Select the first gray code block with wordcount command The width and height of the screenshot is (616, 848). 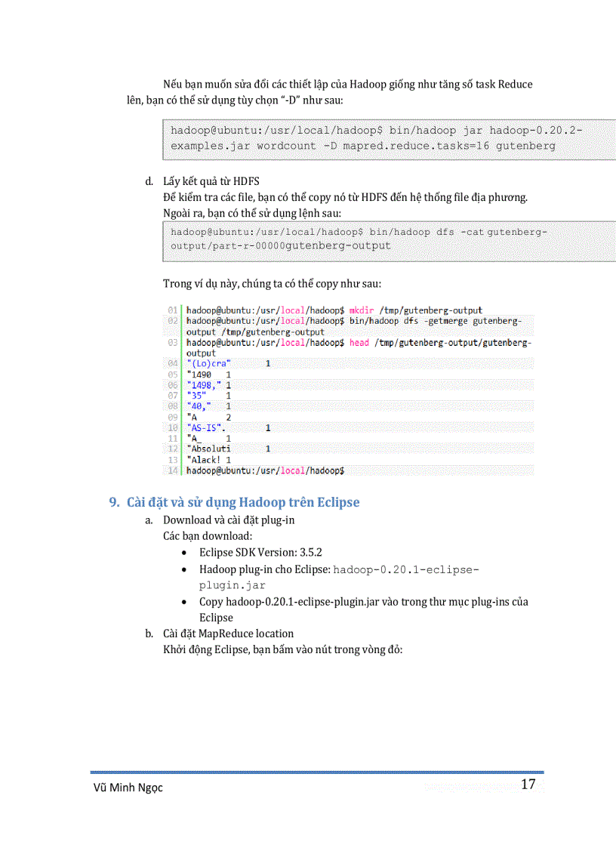pos(377,138)
